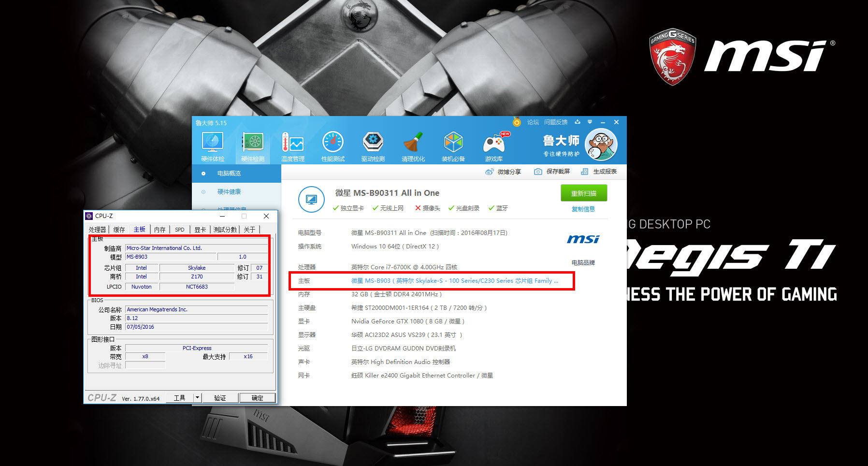Click the 模型 field showing MS-B903
The width and height of the screenshot is (868, 466).
point(170,257)
